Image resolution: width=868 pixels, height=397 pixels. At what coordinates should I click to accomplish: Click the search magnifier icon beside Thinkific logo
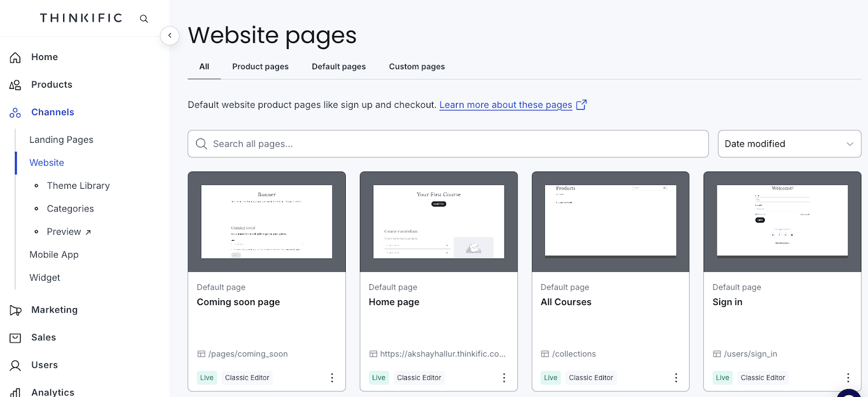point(143,18)
